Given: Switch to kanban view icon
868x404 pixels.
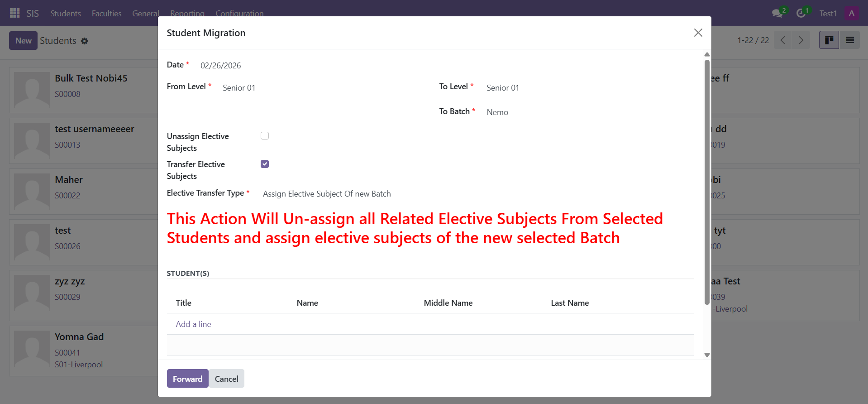Looking at the screenshot, I should pyautogui.click(x=829, y=40).
